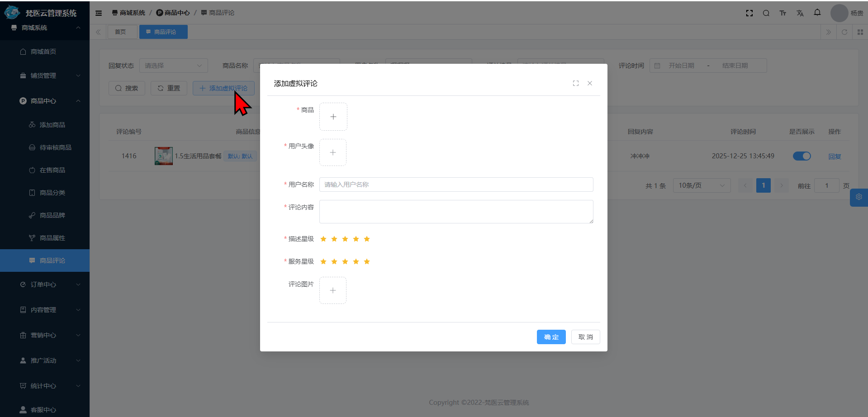Set description rating to three stars
868x417 pixels.
(x=345, y=239)
